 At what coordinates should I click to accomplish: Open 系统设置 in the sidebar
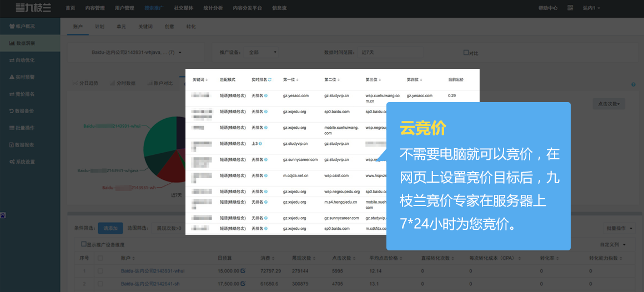pos(30,162)
